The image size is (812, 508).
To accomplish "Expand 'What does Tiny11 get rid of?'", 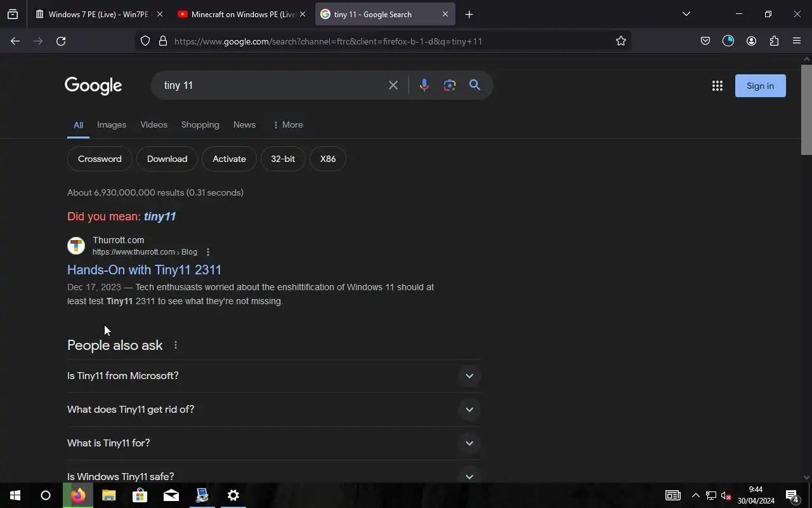I will pos(274,410).
